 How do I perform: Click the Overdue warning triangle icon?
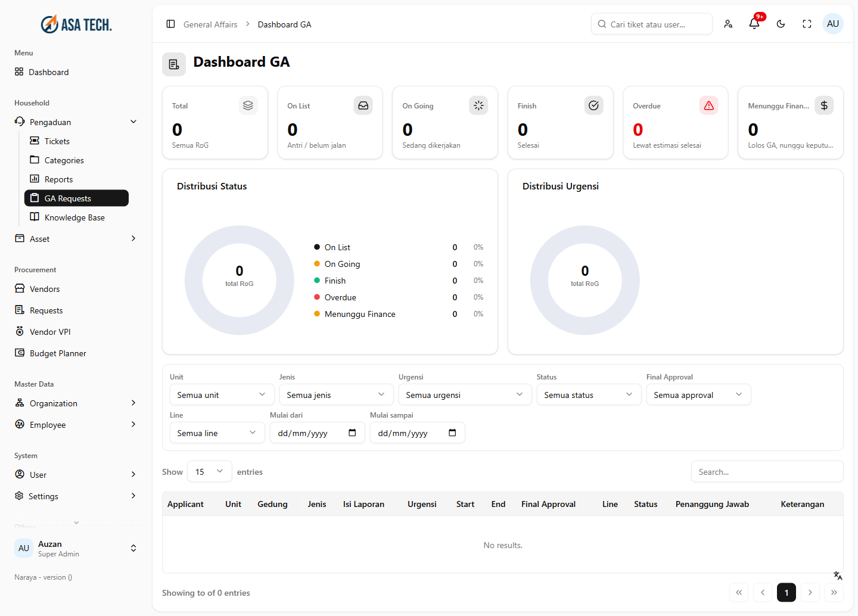click(708, 105)
